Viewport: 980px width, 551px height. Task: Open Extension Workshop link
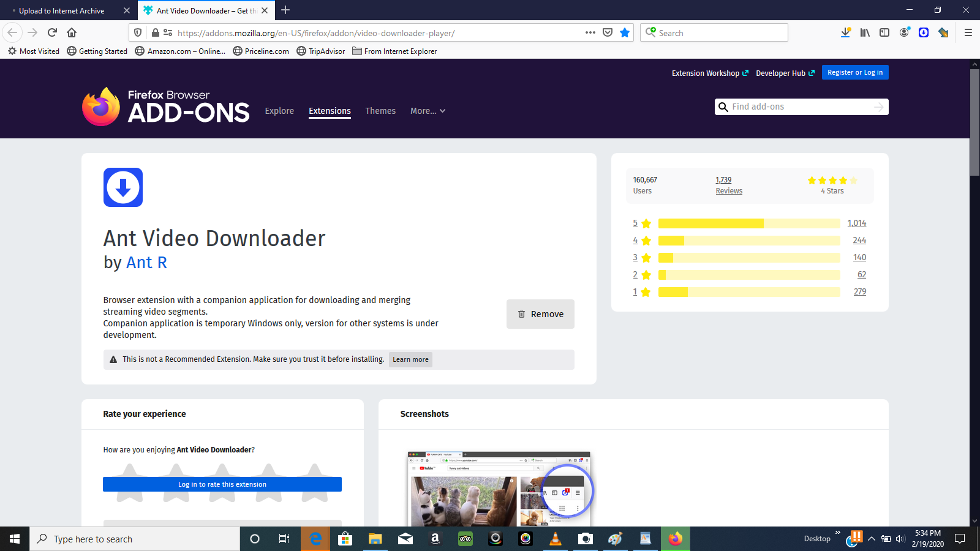tap(710, 73)
